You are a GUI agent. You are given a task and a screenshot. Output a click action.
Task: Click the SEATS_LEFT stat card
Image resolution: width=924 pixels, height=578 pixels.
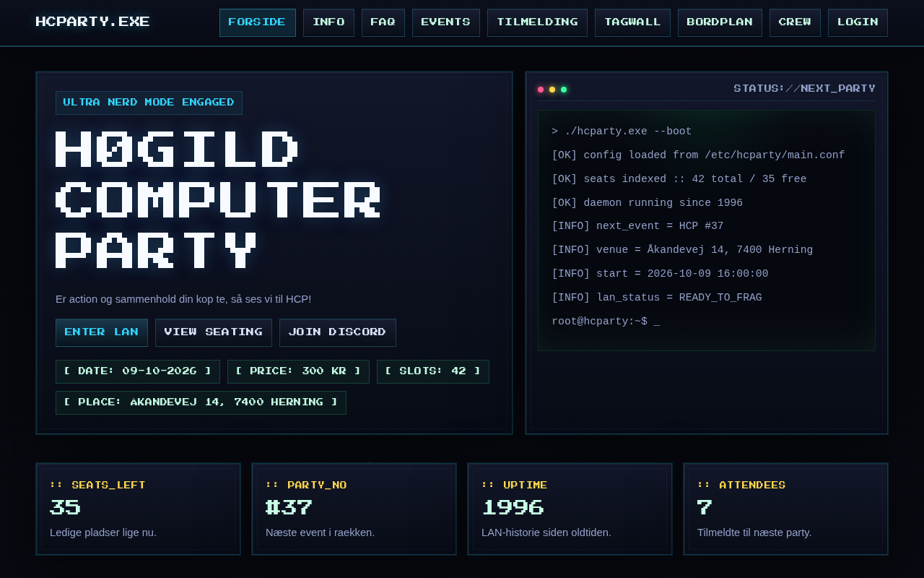(x=138, y=509)
